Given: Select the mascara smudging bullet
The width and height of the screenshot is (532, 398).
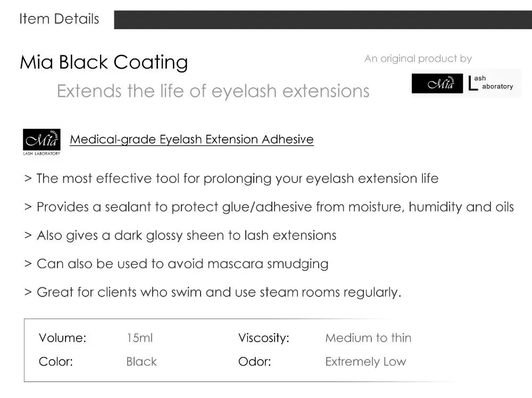Looking at the screenshot, I should pos(176,264).
